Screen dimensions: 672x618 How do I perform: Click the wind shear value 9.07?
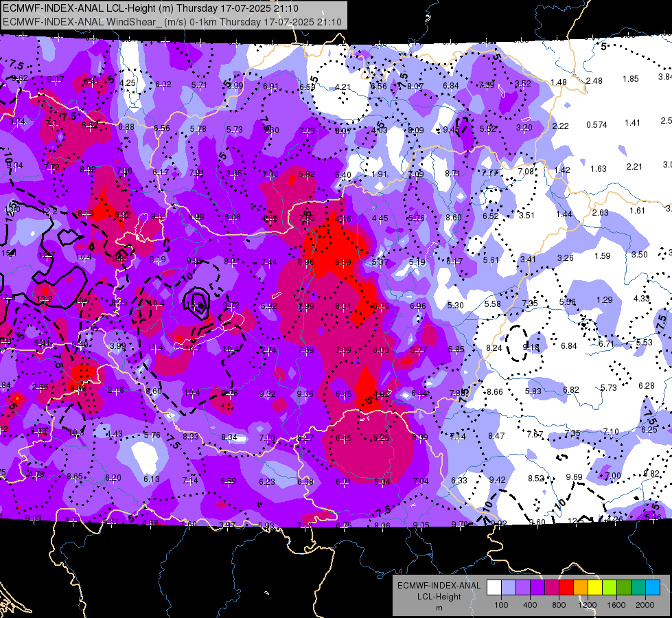point(56,80)
